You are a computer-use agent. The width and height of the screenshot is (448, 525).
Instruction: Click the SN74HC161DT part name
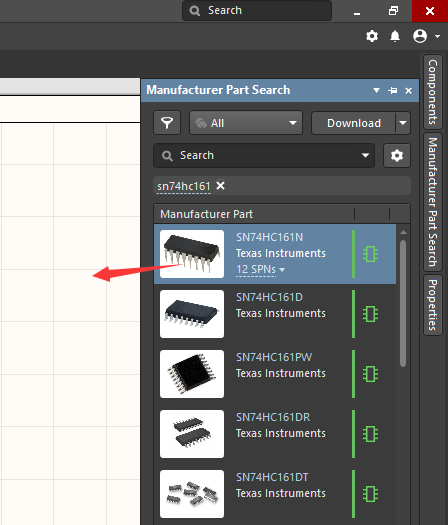(272, 477)
